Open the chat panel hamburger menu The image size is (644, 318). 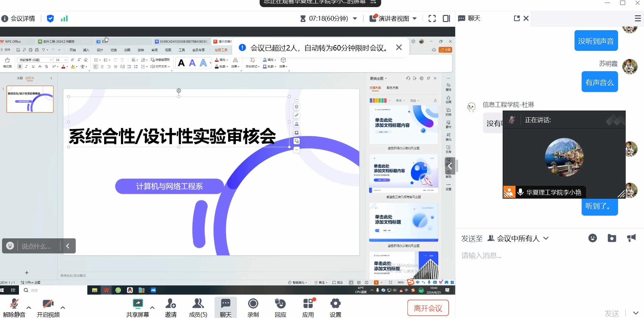(x=638, y=18)
